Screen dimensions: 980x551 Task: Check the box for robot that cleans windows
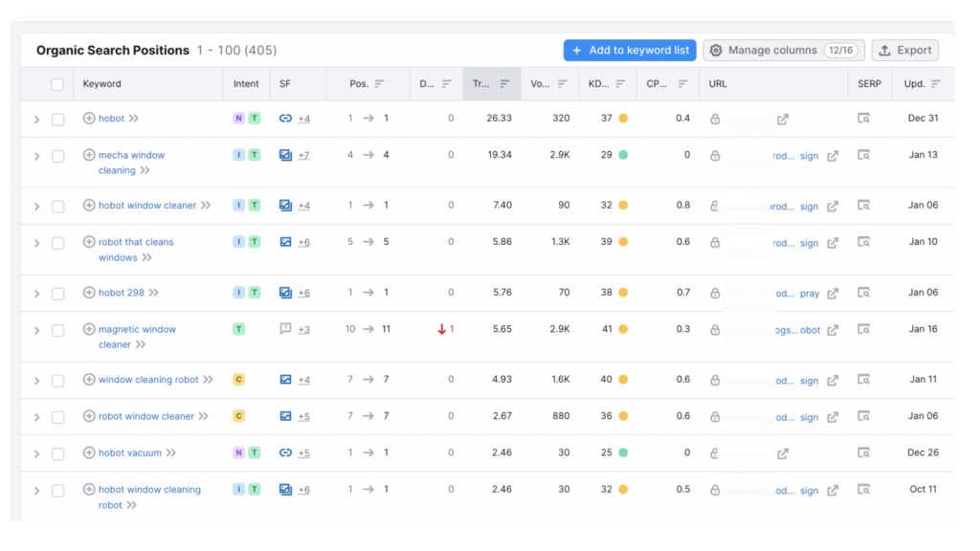(57, 243)
